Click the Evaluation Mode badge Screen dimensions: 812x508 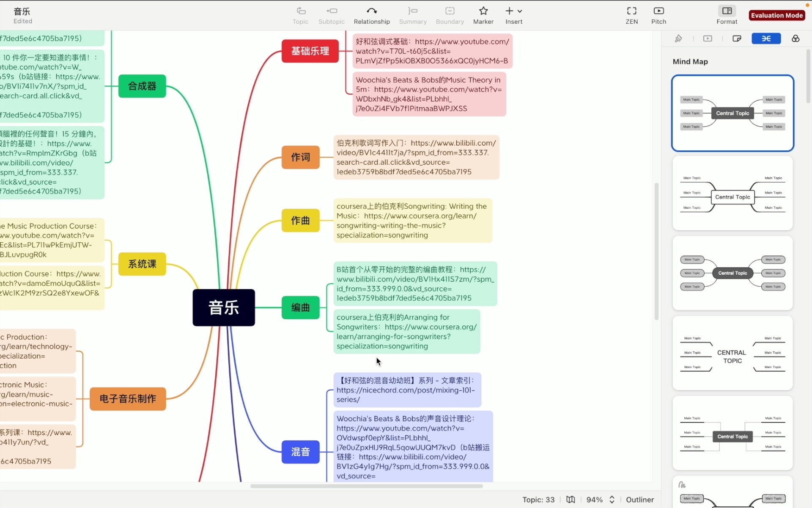[x=777, y=15]
